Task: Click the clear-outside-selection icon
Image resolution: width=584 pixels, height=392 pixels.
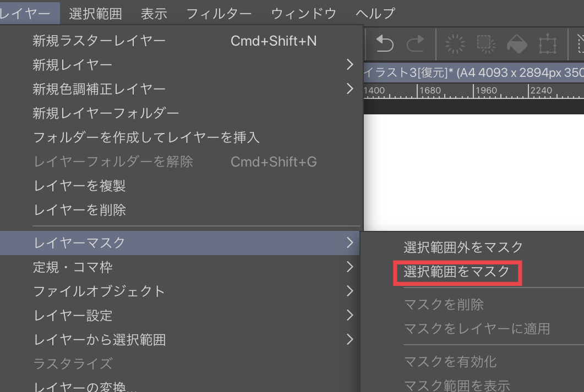Action: click(x=486, y=44)
